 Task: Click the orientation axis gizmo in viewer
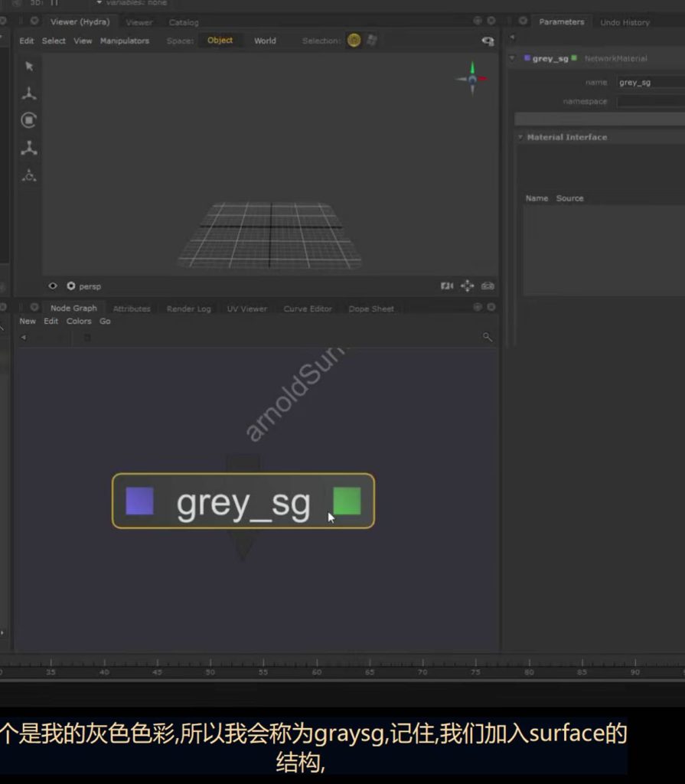tap(472, 78)
